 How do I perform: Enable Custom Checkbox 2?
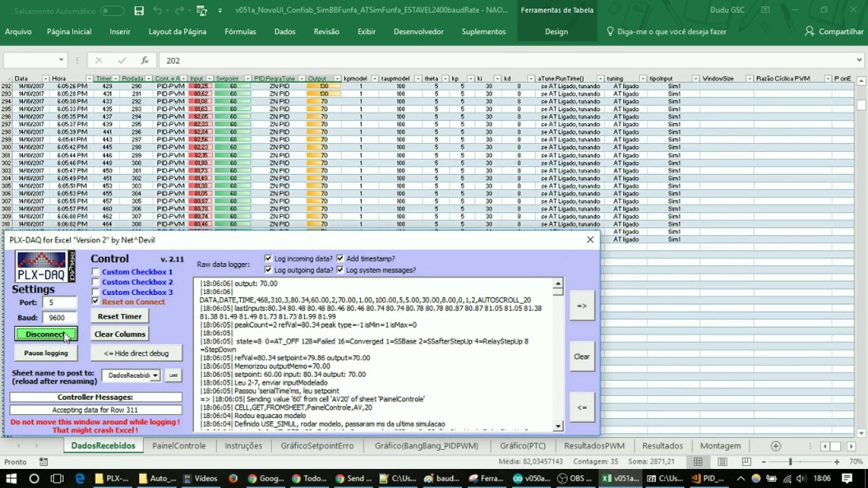pos(96,282)
